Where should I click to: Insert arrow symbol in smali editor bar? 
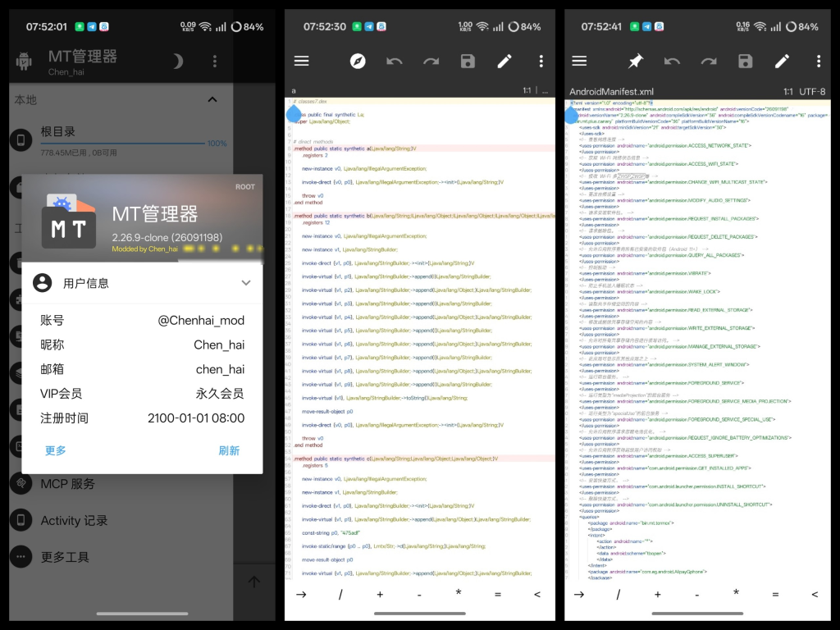coord(301,594)
